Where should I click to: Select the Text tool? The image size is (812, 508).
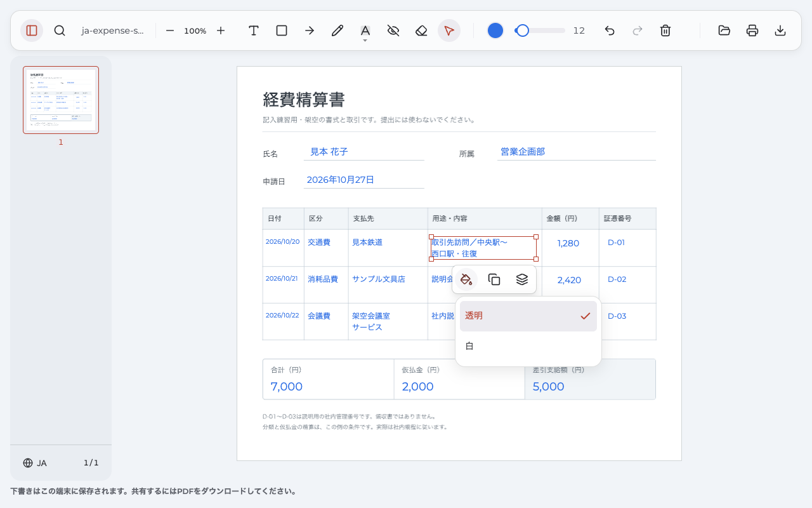click(x=254, y=30)
